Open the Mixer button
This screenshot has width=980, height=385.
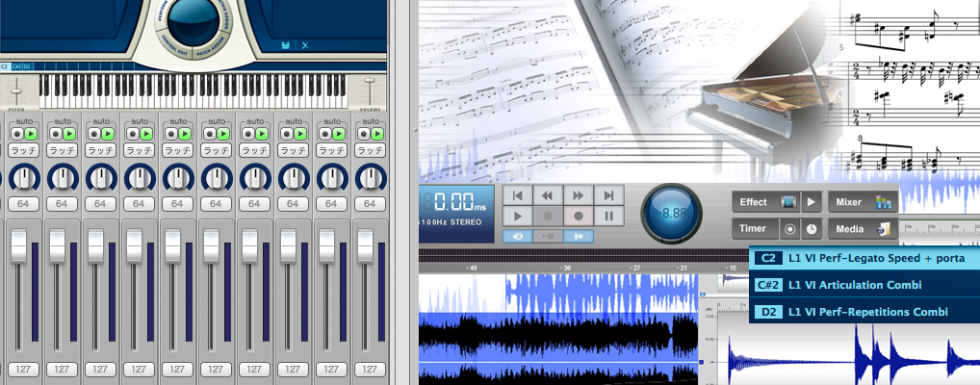tap(863, 202)
